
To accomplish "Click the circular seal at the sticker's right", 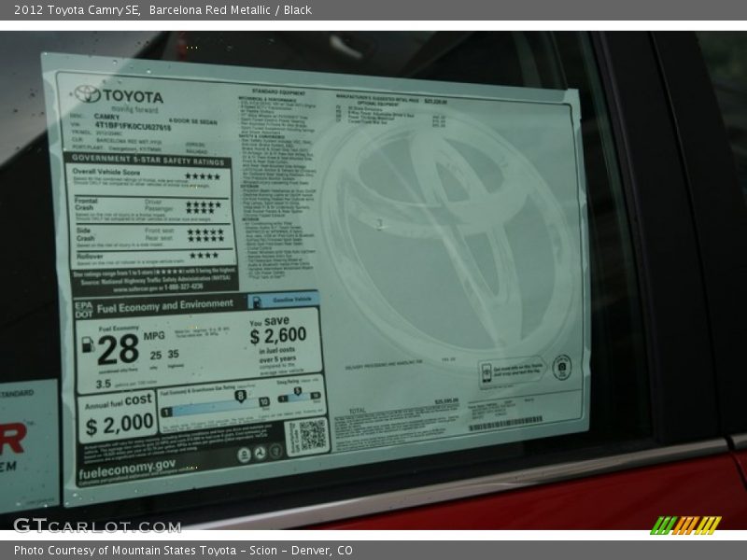I will [562, 367].
